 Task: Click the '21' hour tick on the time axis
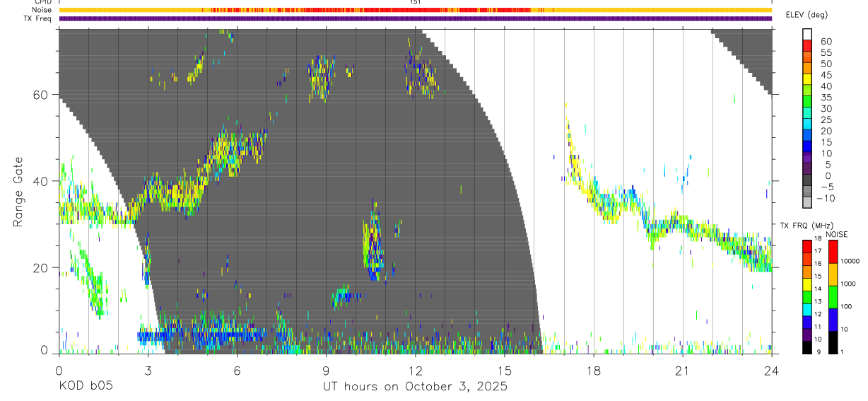pyautogui.click(x=682, y=371)
